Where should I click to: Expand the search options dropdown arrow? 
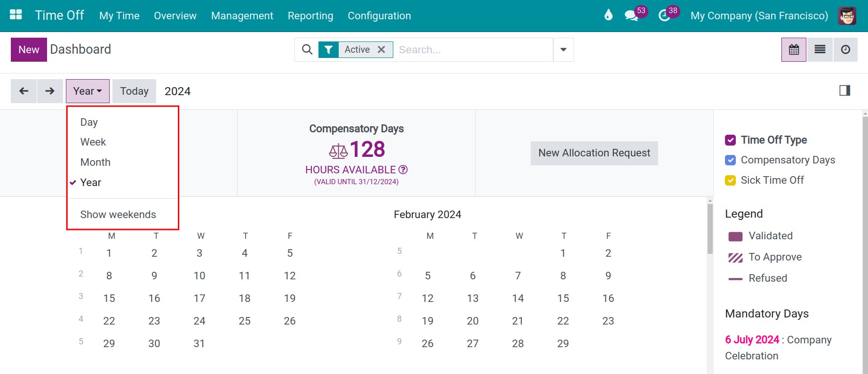point(563,49)
